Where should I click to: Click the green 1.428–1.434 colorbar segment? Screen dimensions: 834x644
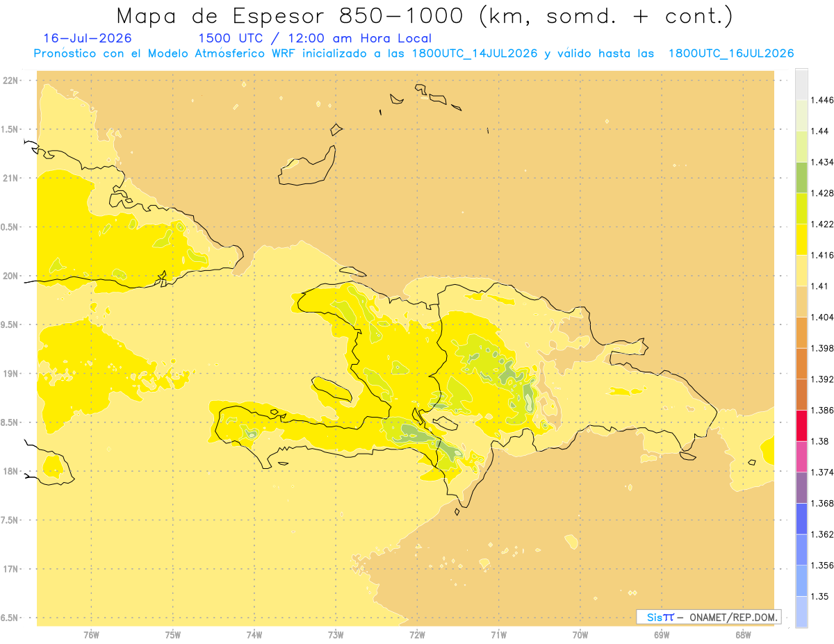click(801, 177)
